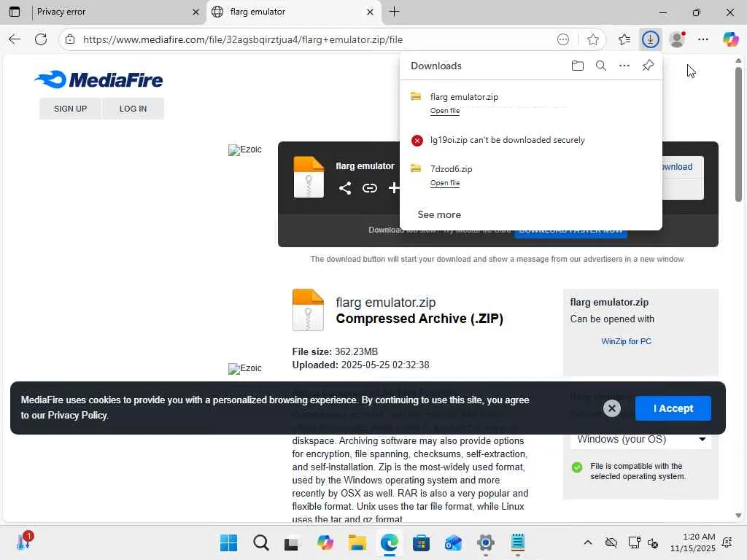Open the notification bell in tray
This screenshot has height=560, width=747.
[x=727, y=542]
